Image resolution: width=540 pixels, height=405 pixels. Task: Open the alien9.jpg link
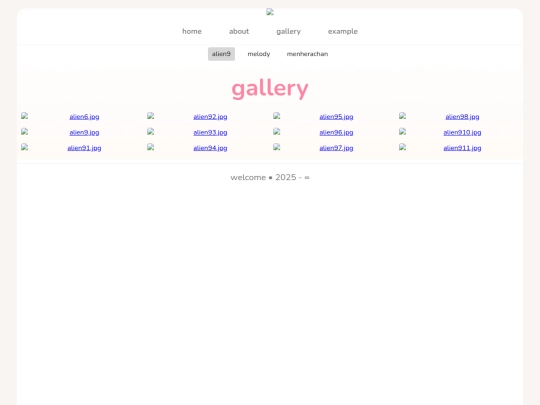coord(84,133)
